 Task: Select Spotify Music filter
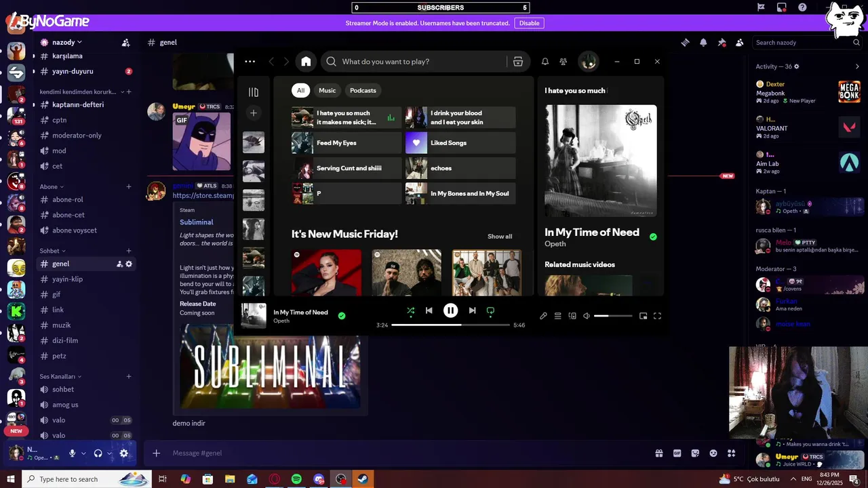pos(328,90)
